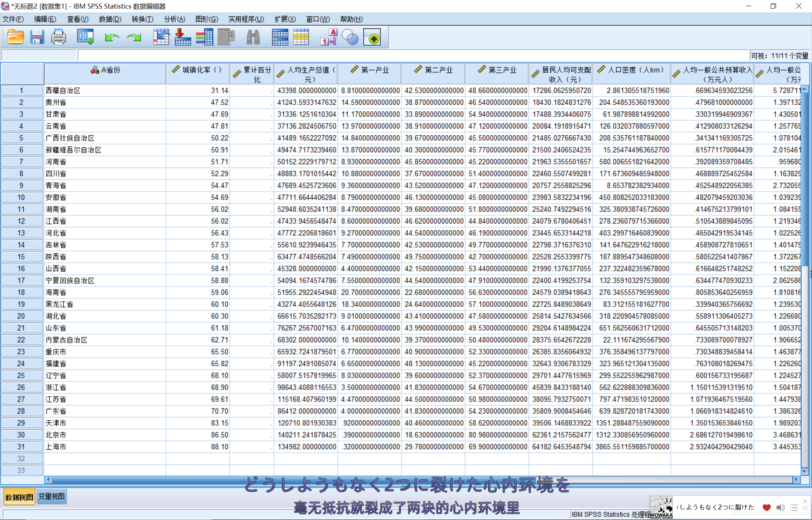The image size is (812, 520).
Task: Open Recall recently used dialogs icon
Action: coord(85,37)
